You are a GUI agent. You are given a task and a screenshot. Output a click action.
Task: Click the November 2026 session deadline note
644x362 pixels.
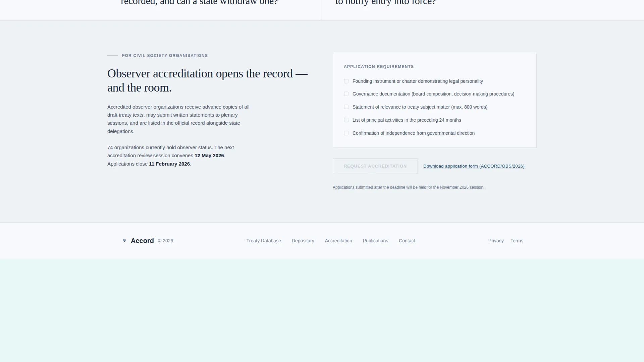pyautogui.click(x=408, y=187)
